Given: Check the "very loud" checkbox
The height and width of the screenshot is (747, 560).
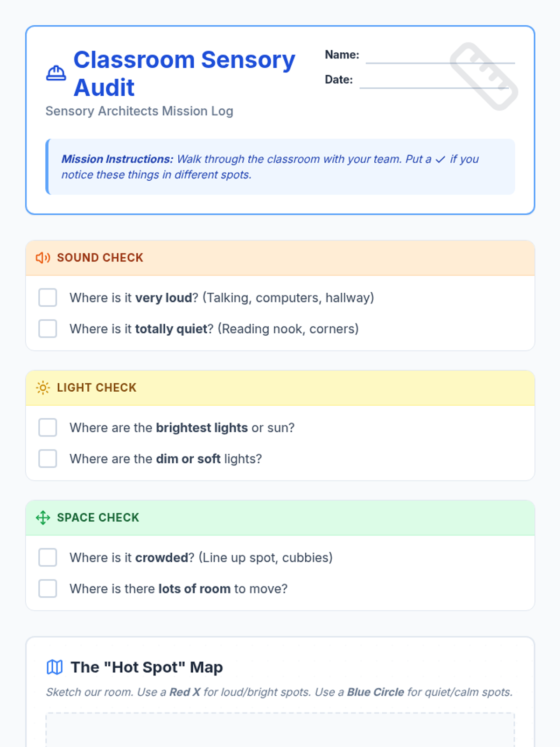Looking at the screenshot, I should [48, 297].
